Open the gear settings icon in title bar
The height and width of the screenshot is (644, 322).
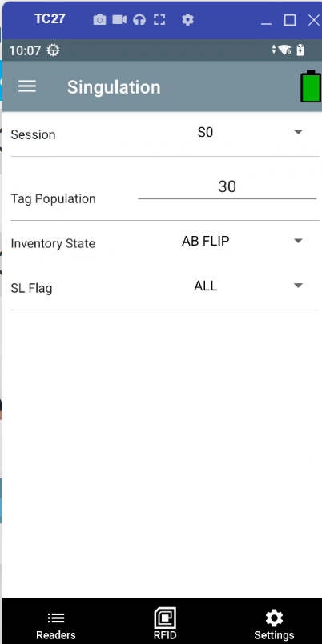tap(187, 19)
